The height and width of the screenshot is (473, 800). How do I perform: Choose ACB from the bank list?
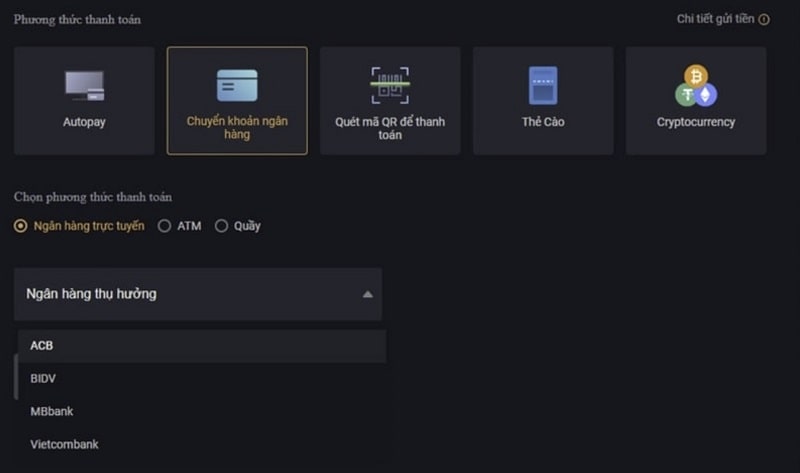tap(202, 345)
